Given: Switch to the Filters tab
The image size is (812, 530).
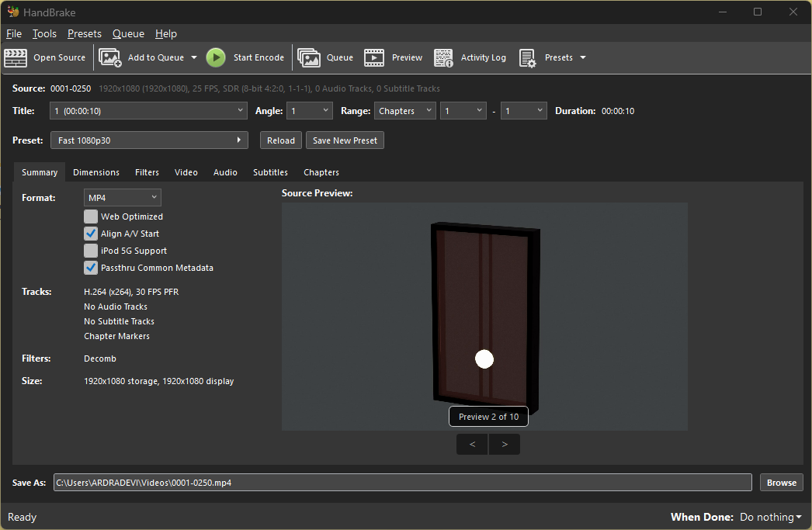Looking at the screenshot, I should point(147,172).
